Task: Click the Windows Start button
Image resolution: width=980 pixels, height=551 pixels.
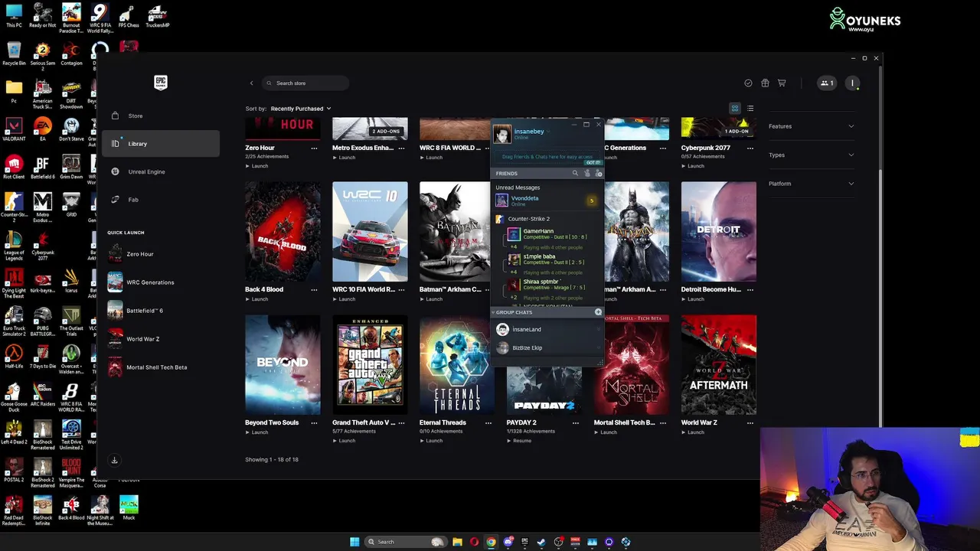Action: click(x=354, y=542)
